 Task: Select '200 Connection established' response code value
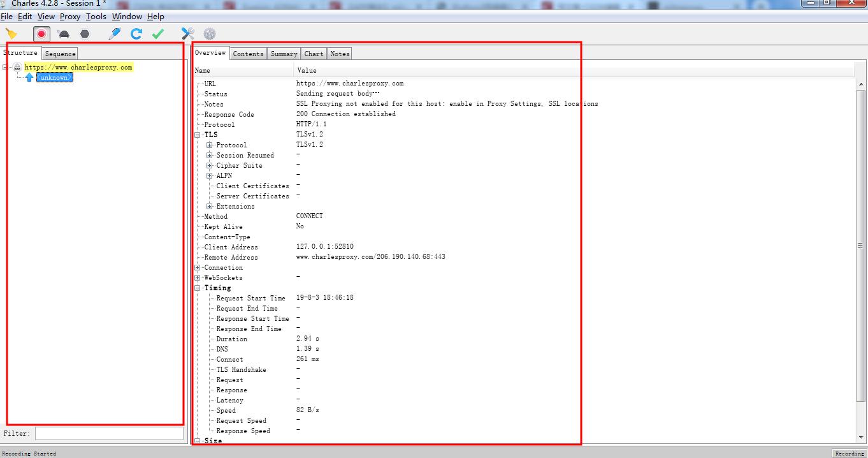(346, 114)
